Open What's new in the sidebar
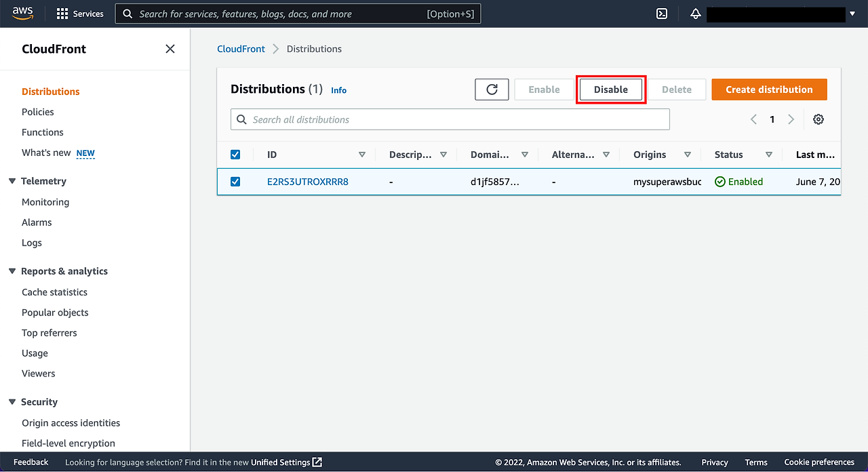The image size is (868, 472). tap(45, 153)
